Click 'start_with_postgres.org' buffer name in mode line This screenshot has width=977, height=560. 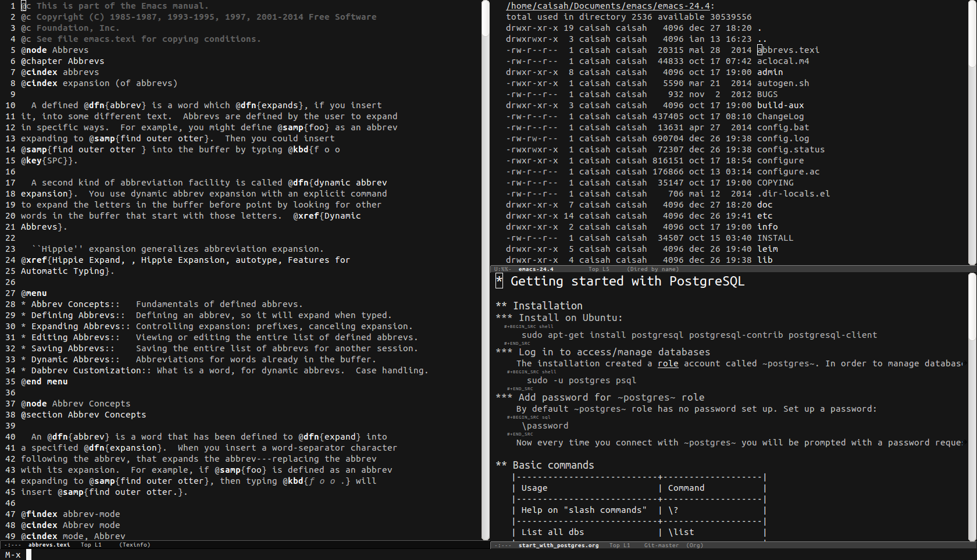click(x=559, y=545)
